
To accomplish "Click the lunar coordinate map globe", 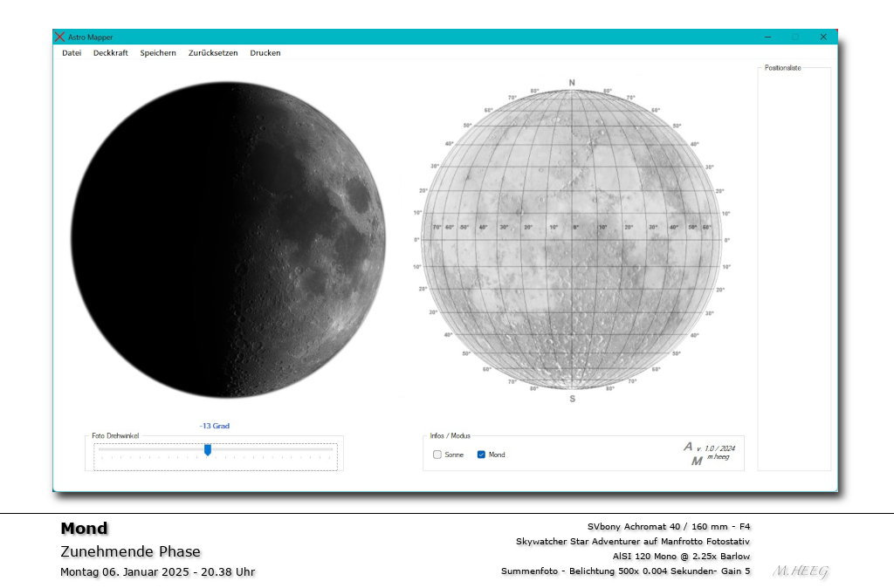I will 574,240.
